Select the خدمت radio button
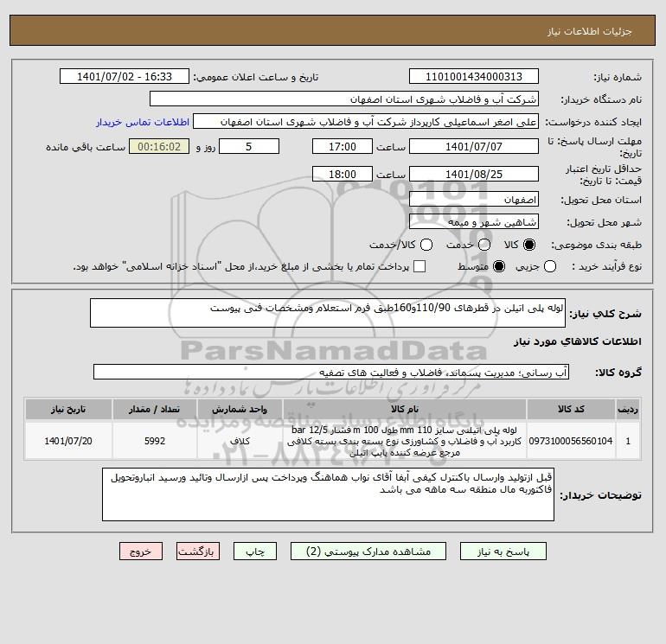 click(484, 245)
